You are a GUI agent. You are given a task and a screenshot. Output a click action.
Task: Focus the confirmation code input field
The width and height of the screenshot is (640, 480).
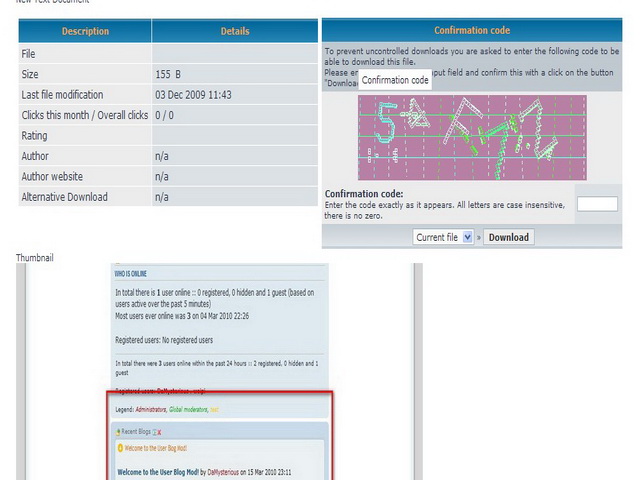coord(597,203)
